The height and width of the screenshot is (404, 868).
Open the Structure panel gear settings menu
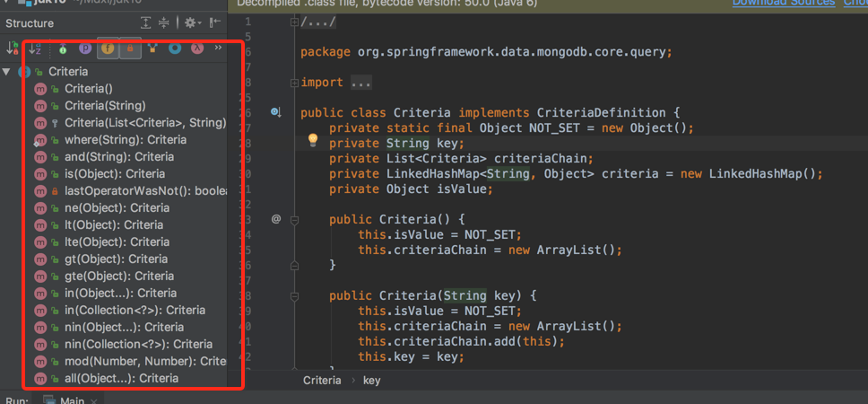(193, 22)
